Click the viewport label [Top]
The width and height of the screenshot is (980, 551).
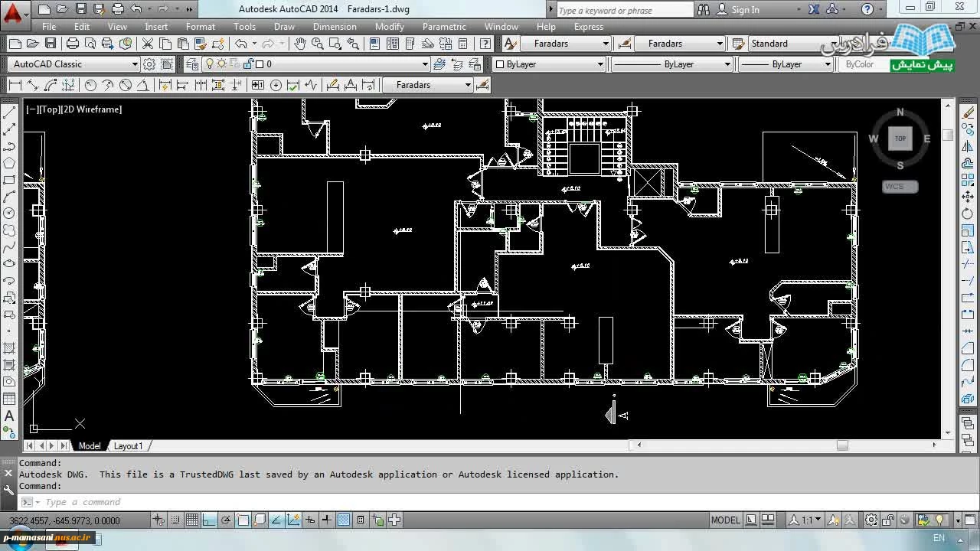(x=51, y=109)
